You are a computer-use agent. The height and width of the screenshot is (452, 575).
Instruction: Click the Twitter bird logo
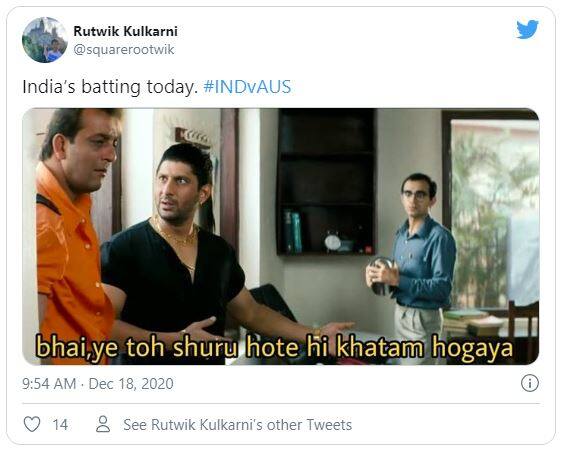527,29
